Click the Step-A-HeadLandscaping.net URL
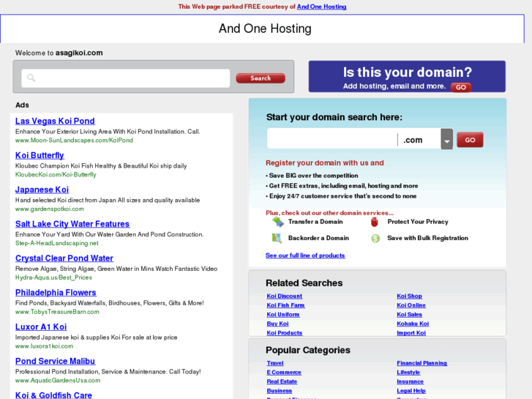Viewport: 532px width, 399px height. 56,243
